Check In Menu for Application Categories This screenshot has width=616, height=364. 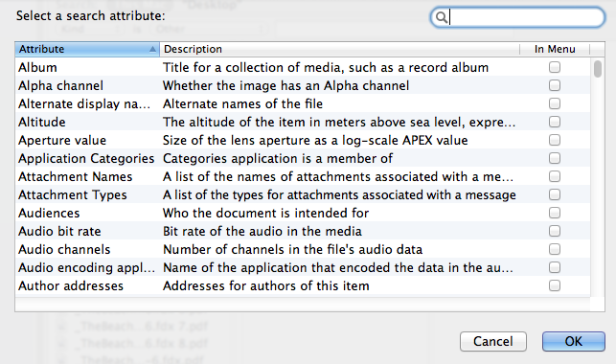[x=555, y=158]
